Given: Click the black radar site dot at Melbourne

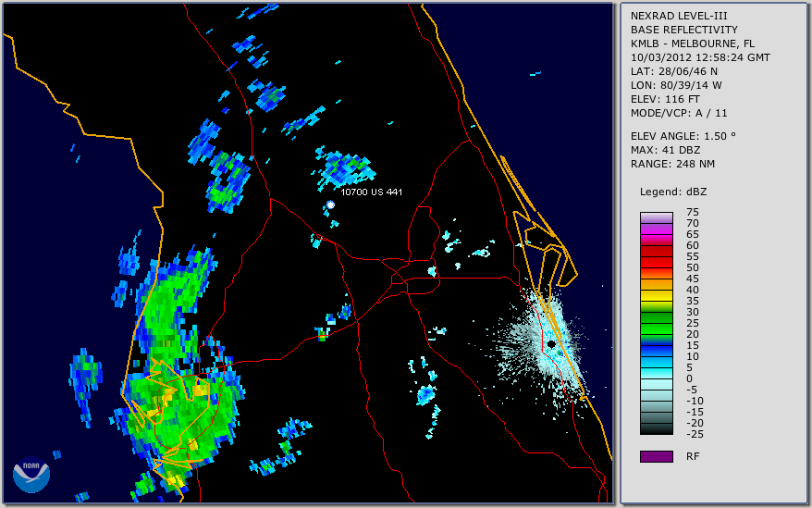Looking at the screenshot, I should (551, 344).
